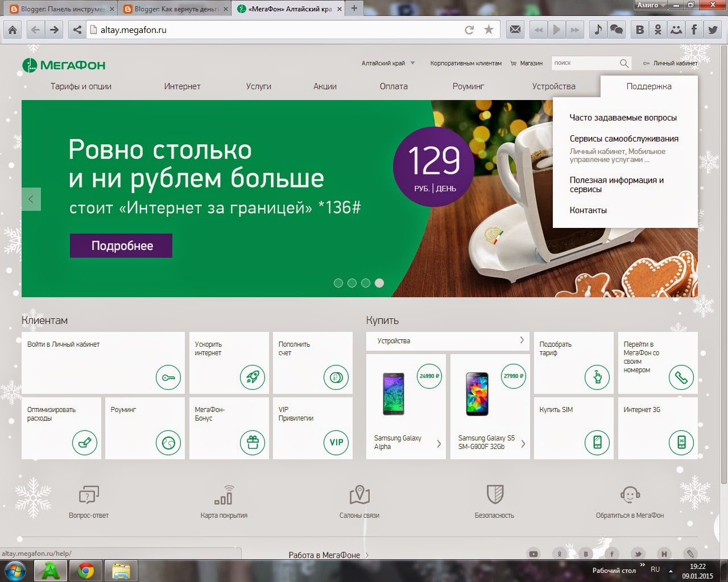Open the Работа в МегаФоне link

pos(328,555)
